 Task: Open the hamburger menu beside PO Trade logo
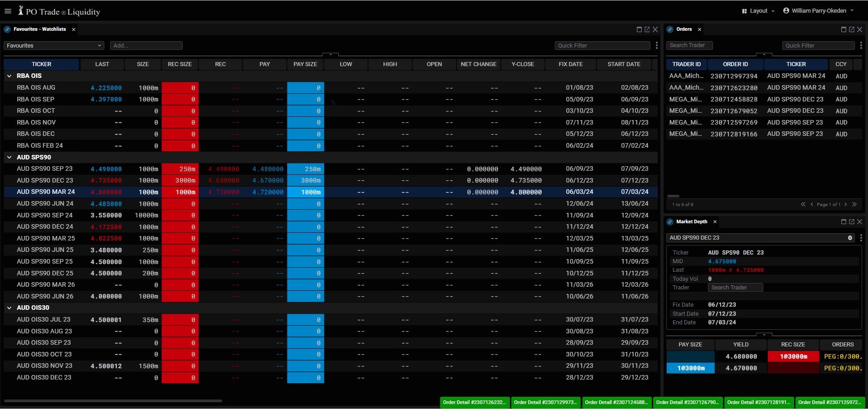point(8,11)
